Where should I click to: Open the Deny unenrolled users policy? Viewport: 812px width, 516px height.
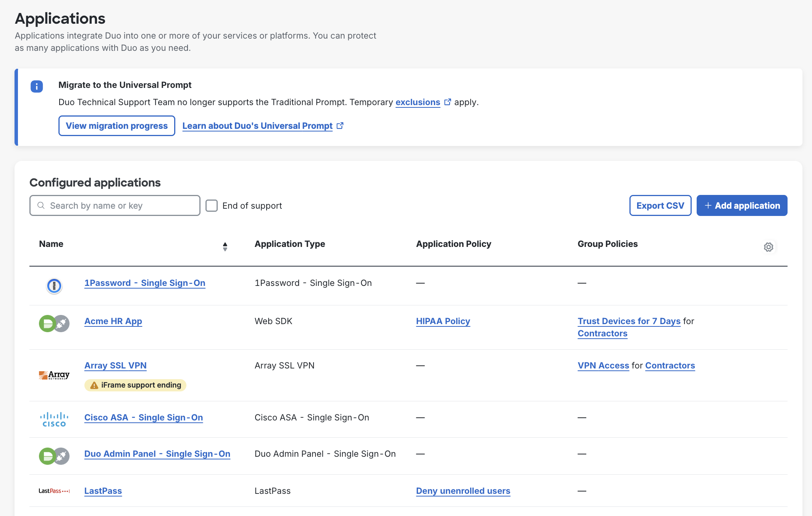(463, 491)
